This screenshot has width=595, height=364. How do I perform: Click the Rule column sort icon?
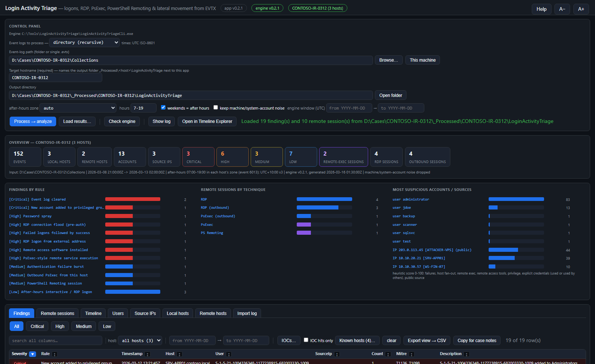pos(54,354)
